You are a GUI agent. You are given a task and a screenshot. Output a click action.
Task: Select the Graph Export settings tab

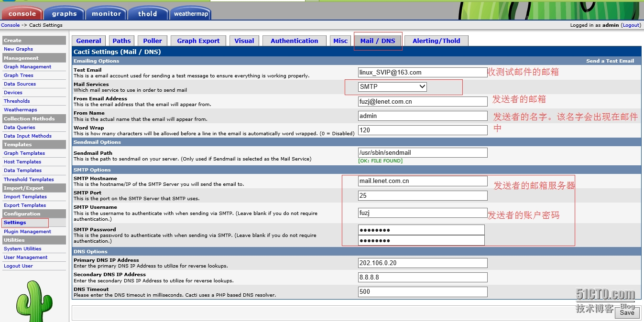click(x=198, y=41)
